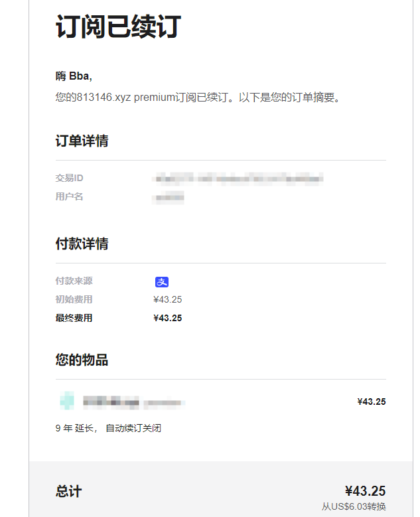420x517 pixels.
Task: Click the blurred transaction ID value
Action: pyautogui.click(x=238, y=179)
